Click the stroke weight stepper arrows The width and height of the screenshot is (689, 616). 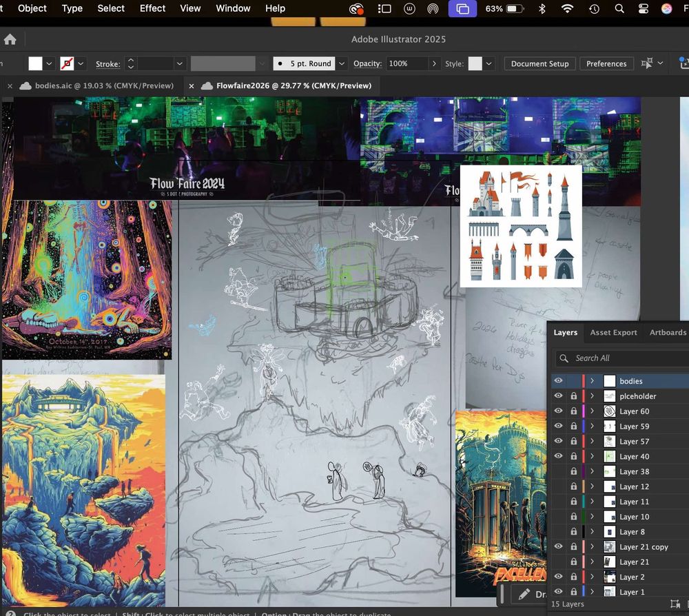130,63
